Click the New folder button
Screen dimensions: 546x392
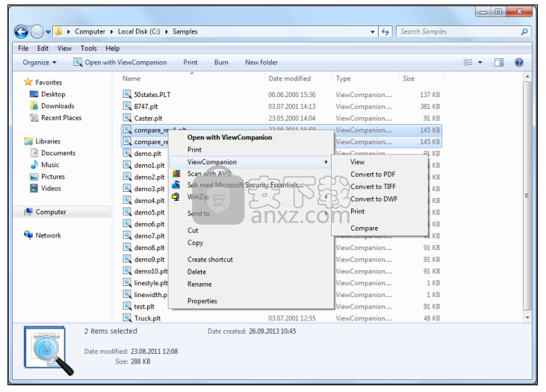click(261, 63)
